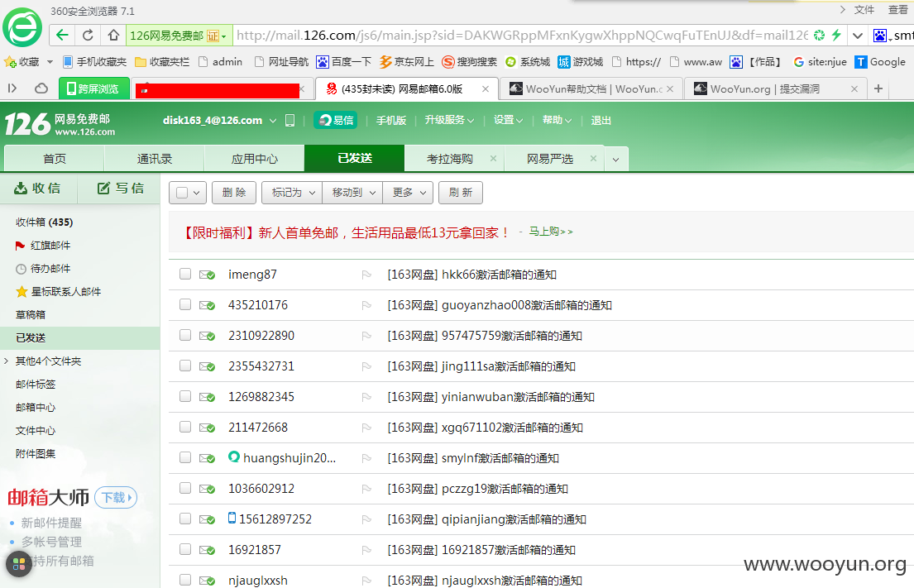
Task: Flag the imeng87 email
Action: coord(366,275)
